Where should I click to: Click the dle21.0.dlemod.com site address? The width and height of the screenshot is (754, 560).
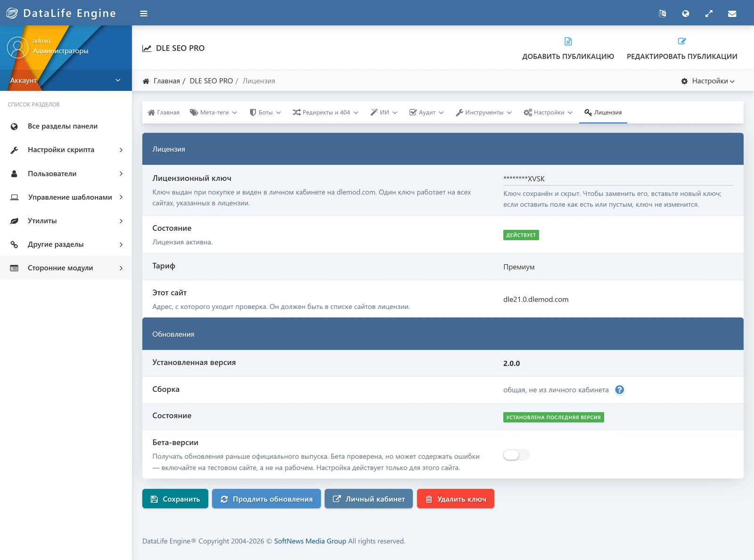[x=536, y=299]
